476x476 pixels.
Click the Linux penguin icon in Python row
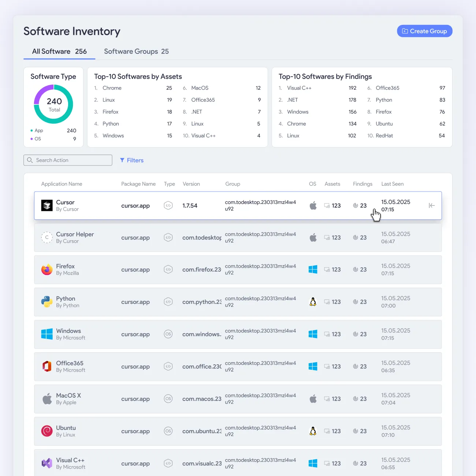click(313, 302)
